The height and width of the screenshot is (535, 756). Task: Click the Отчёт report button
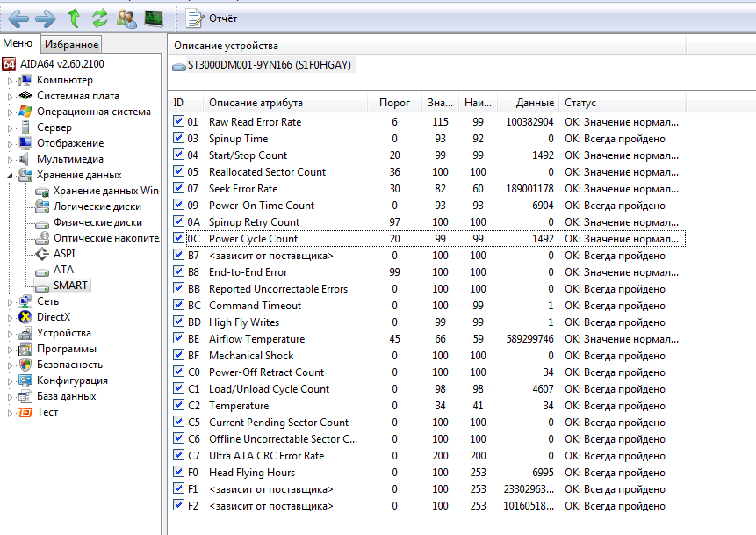[x=212, y=18]
